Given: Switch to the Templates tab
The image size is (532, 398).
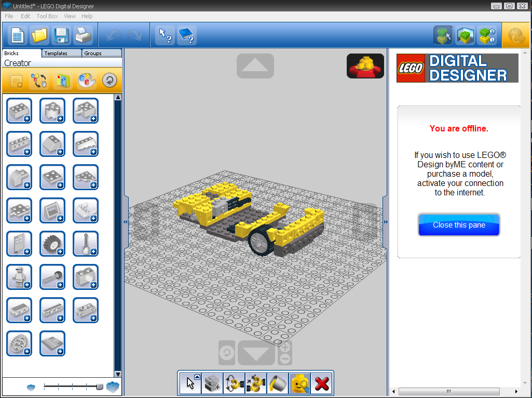Looking at the screenshot, I should click(62, 54).
